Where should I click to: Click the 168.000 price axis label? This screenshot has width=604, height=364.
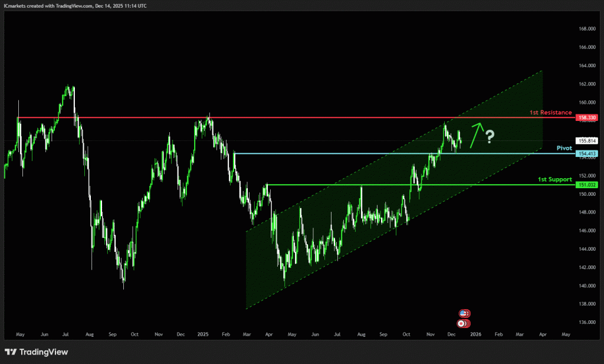coord(586,29)
